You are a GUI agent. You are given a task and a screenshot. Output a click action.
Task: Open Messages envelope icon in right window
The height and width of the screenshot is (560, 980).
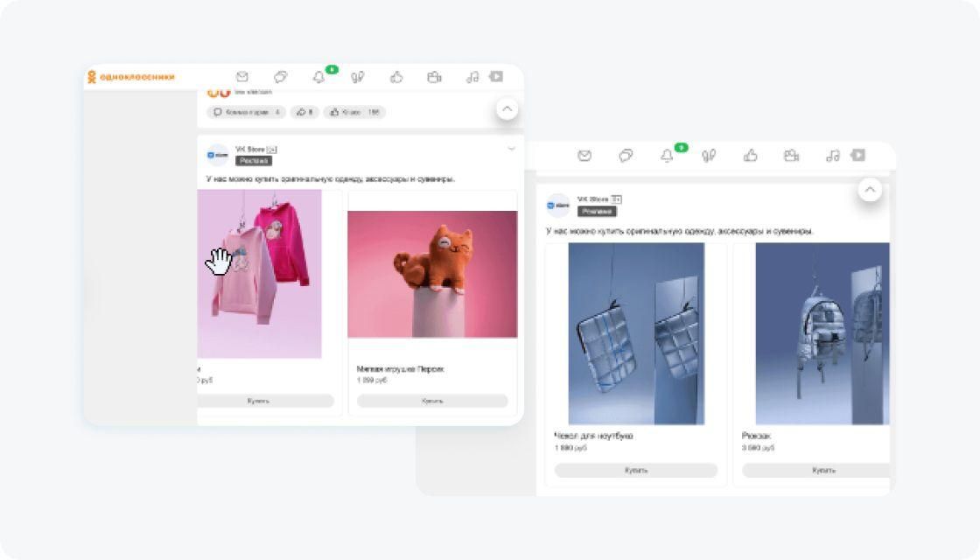tap(584, 156)
